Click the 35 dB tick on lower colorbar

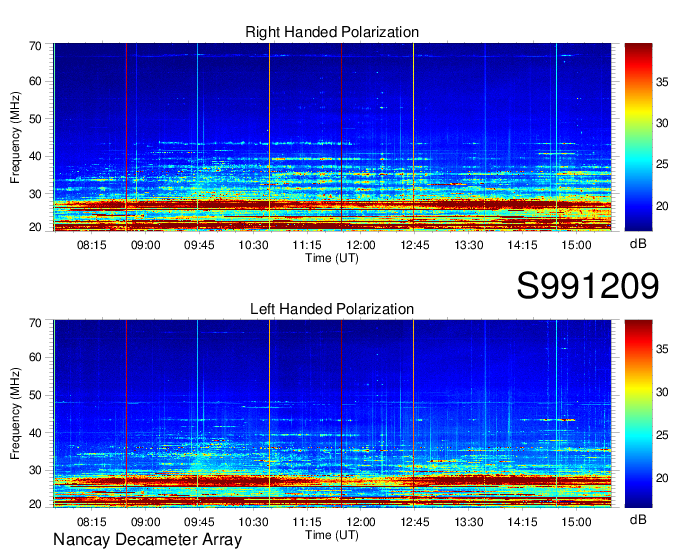tap(662, 349)
